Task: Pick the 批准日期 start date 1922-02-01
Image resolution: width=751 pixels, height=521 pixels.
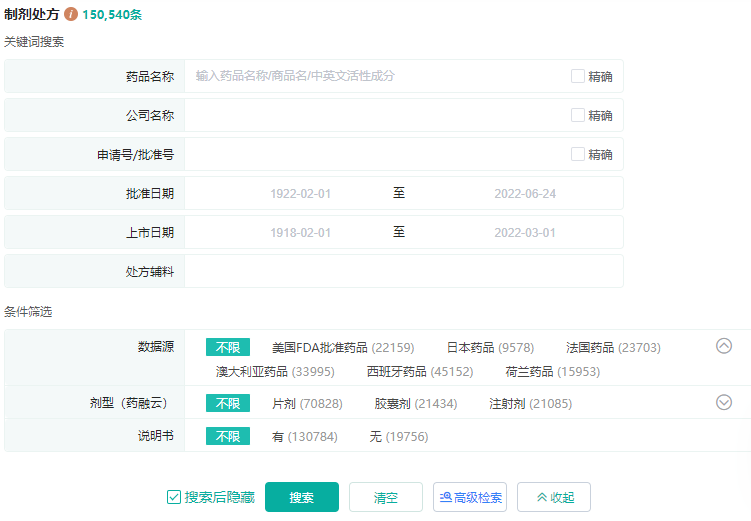Action: [300, 193]
